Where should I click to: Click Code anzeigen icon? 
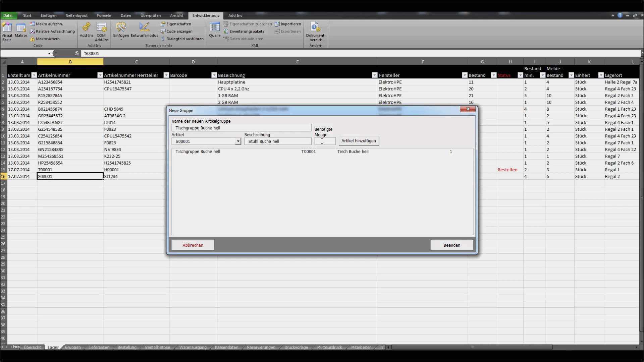[x=163, y=32]
